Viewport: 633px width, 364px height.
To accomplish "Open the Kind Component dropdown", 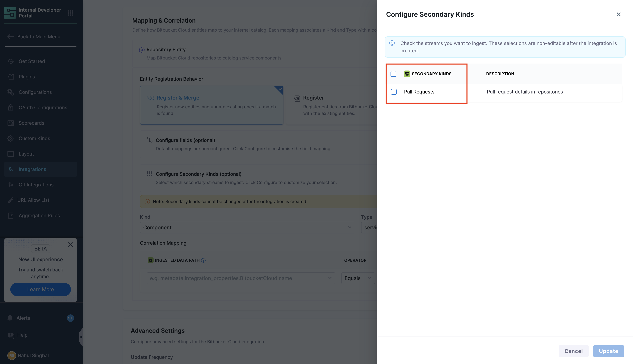I will click(247, 228).
